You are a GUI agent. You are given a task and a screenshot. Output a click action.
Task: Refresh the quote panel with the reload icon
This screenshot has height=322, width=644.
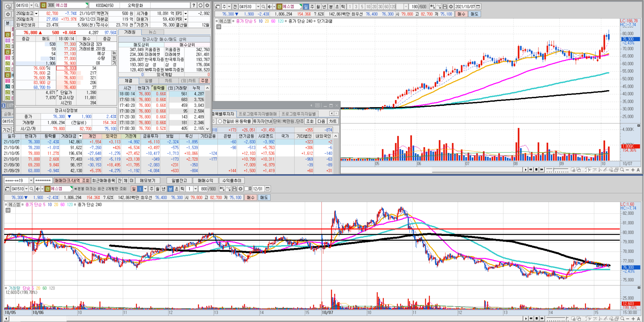click(x=200, y=5)
